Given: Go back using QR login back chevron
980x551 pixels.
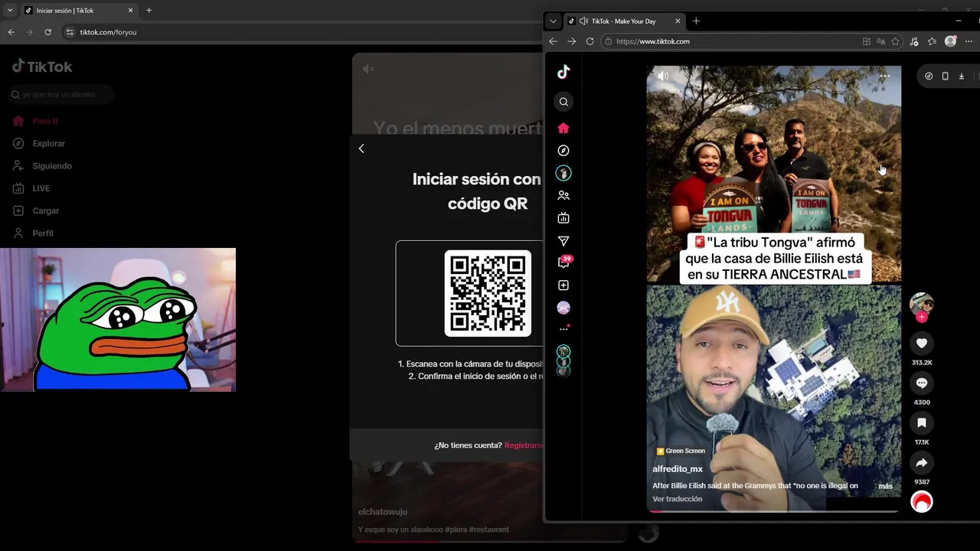Looking at the screenshot, I should pyautogui.click(x=361, y=148).
